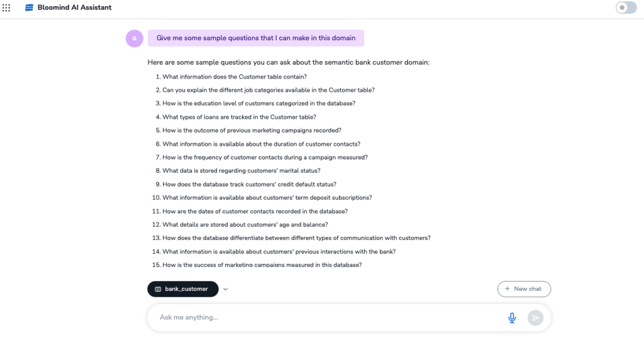Click the purple user message bubble
The image size is (644, 340).
pyautogui.click(x=255, y=38)
